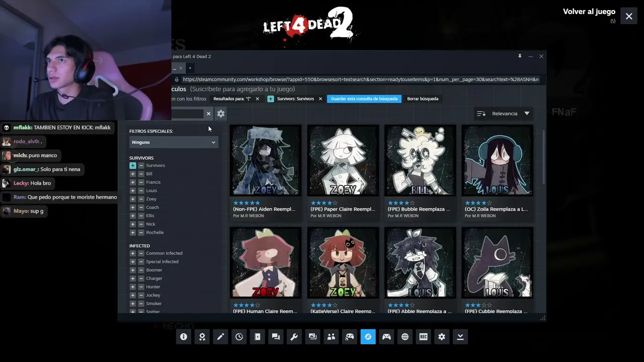Viewport: 644px width, 362px height.
Task: Include Jockey with its plus toggle
Action: click(133, 295)
